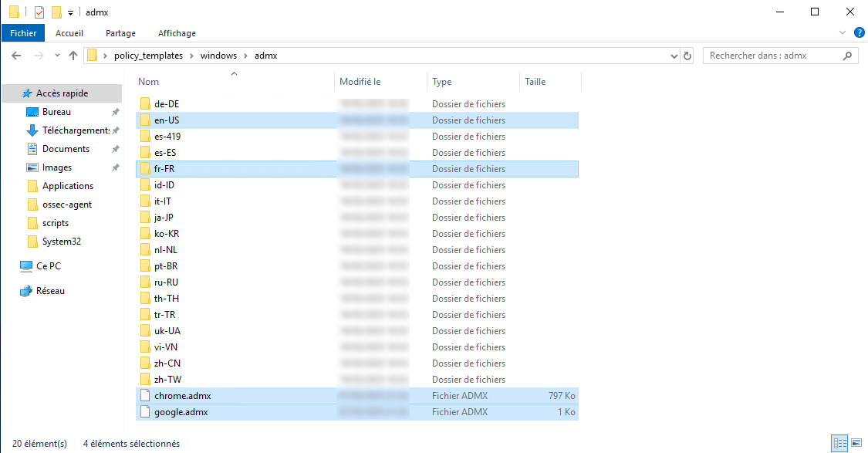Viewport: 868px width, 453px height.
Task: Switch to the Affichage tab
Action: click(x=177, y=33)
